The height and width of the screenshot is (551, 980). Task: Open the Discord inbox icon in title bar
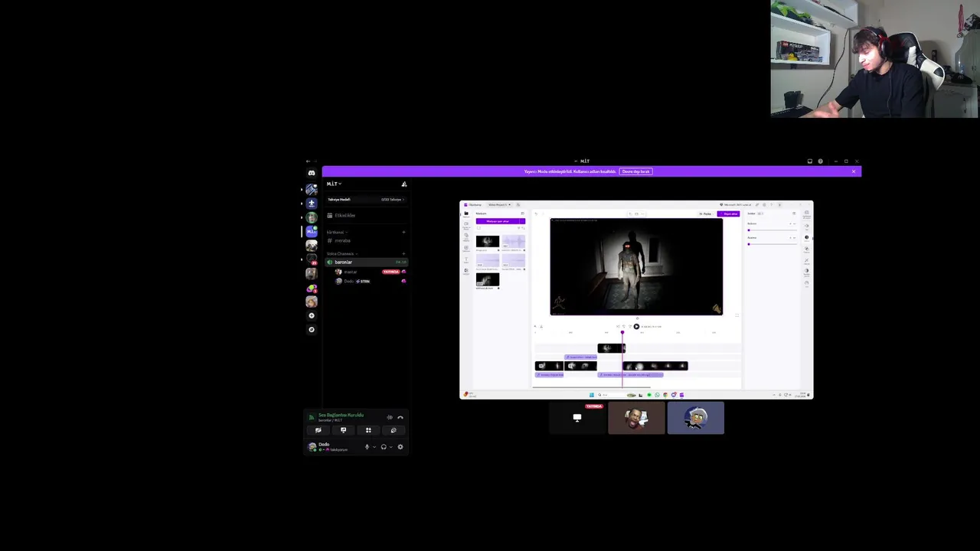(x=810, y=161)
